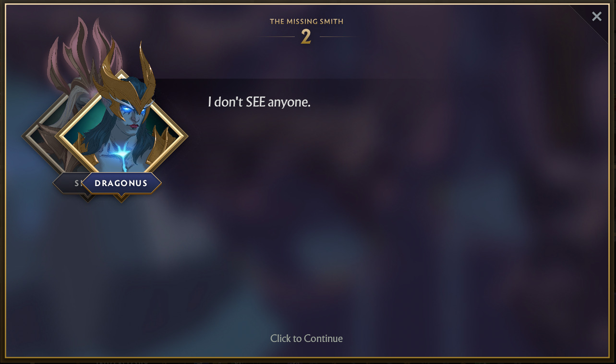Select the Dragonus name tag

click(x=121, y=183)
